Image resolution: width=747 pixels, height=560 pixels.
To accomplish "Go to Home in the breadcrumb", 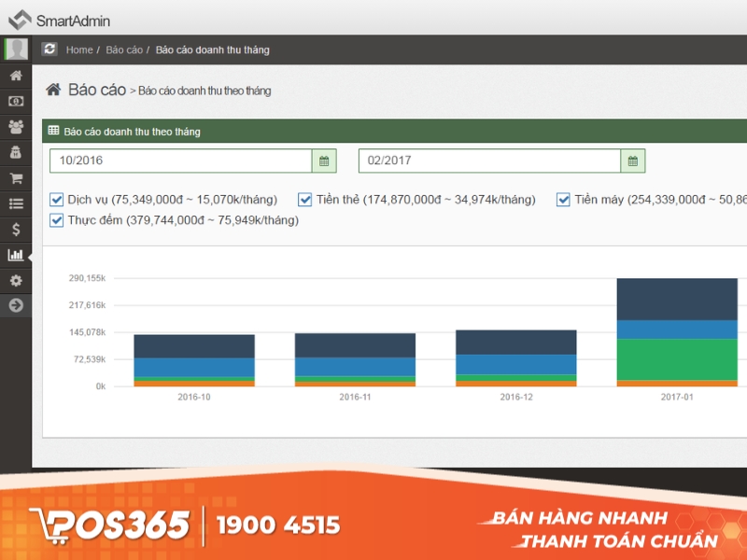I will coord(79,50).
